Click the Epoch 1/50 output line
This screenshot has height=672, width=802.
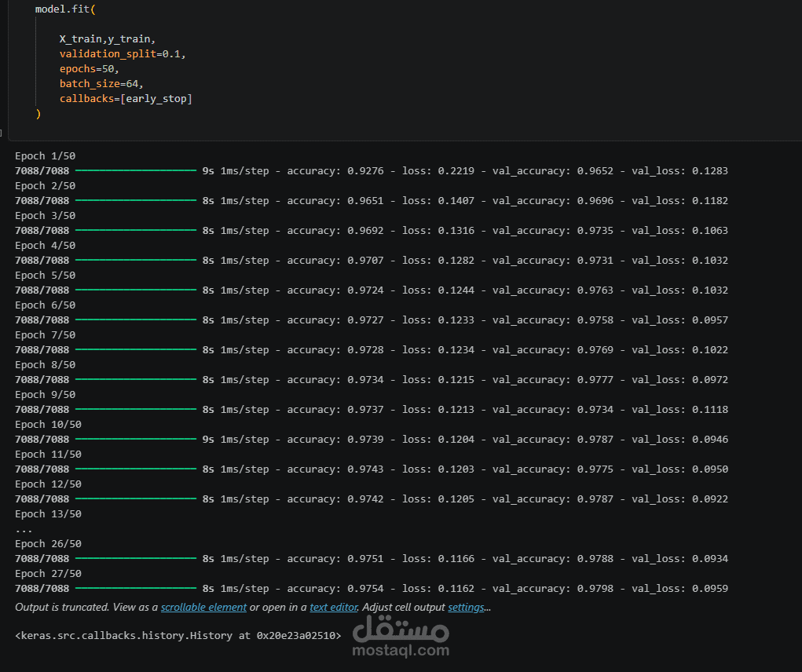pos(45,156)
